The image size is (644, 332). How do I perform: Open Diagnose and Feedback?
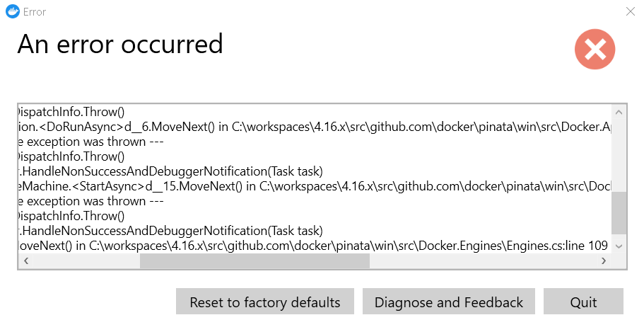[449, 302]
